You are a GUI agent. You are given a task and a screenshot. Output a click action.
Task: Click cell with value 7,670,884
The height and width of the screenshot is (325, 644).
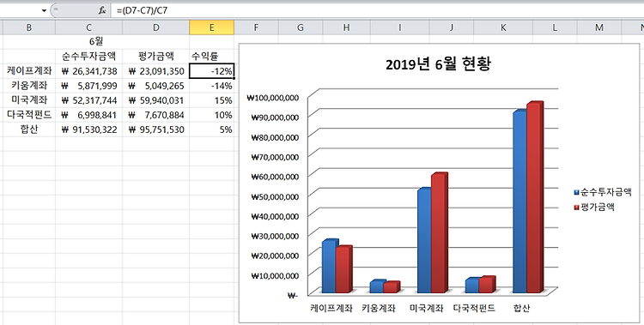pos(155,115)
